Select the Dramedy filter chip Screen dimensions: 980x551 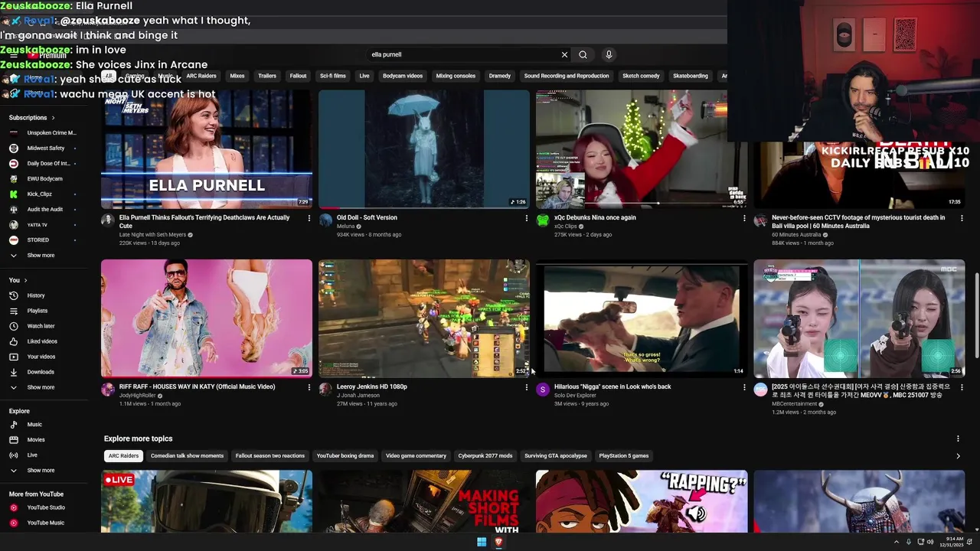pyautogui.click(x=500, y=76)
